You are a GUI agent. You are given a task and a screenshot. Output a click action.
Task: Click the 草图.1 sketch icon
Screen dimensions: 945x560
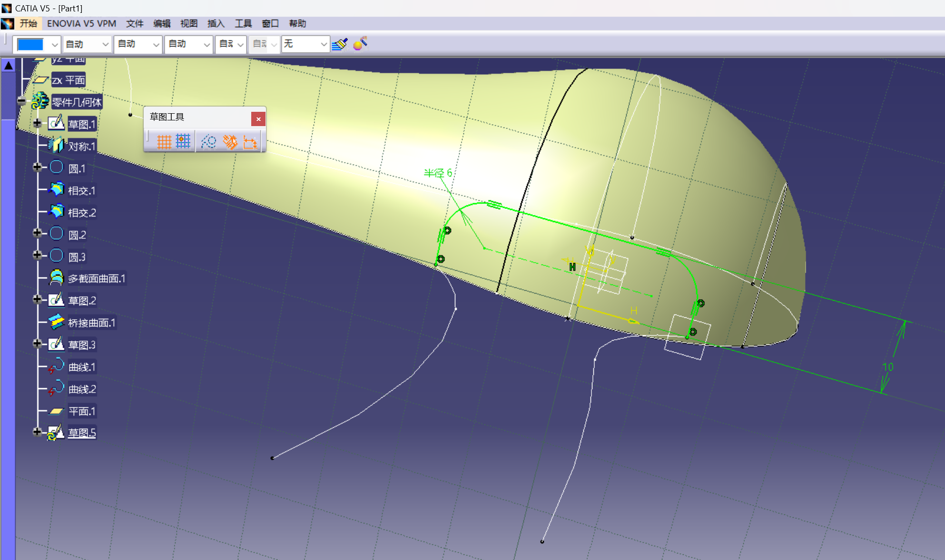pyautogui.click(x=56, y=123)
